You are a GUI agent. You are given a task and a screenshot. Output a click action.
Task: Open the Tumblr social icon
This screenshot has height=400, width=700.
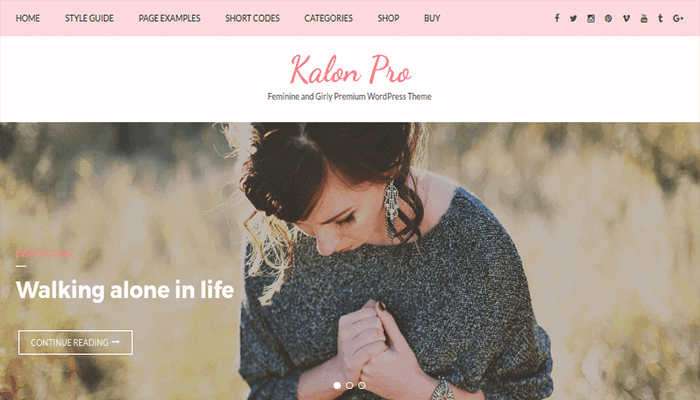coord(660,18)
